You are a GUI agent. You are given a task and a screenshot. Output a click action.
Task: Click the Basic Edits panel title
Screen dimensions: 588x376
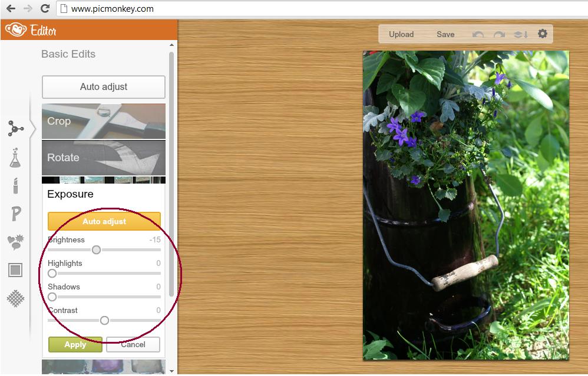click(68, 54)
